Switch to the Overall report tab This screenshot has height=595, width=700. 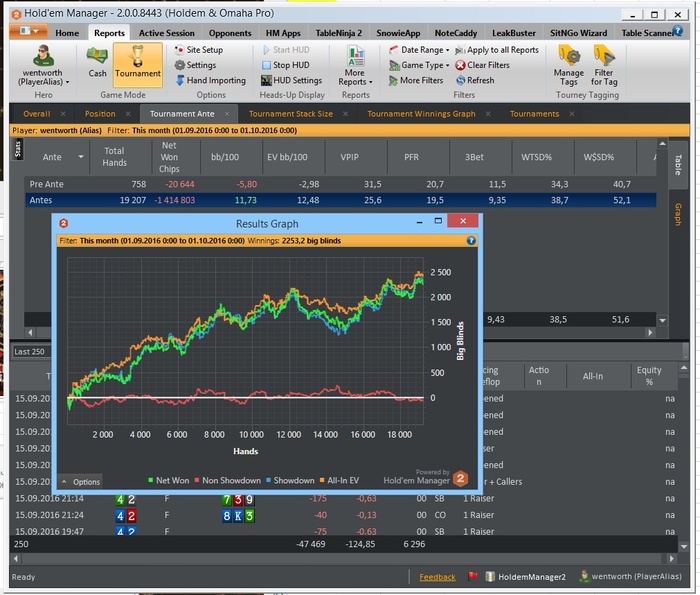coord(37,114)
